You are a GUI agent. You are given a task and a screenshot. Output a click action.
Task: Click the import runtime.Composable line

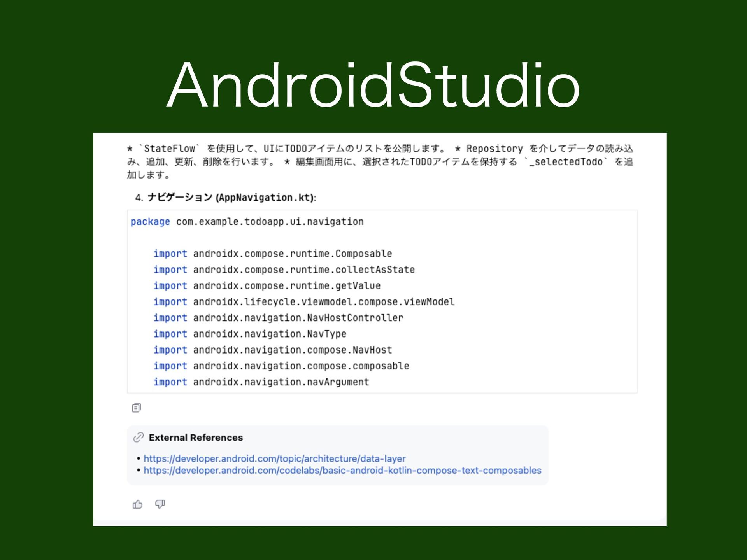point(273,254)
